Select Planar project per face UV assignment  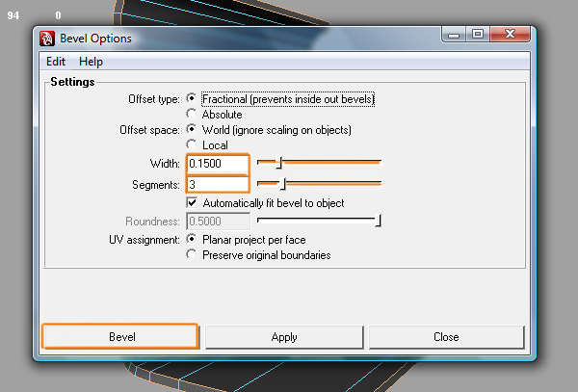pyautogui.click(x=191, y=239)
